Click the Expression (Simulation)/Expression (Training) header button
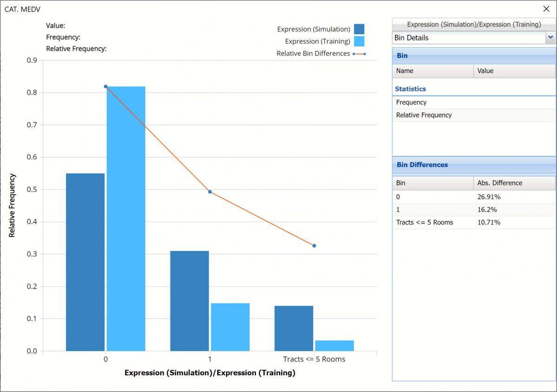 [473, 24]
